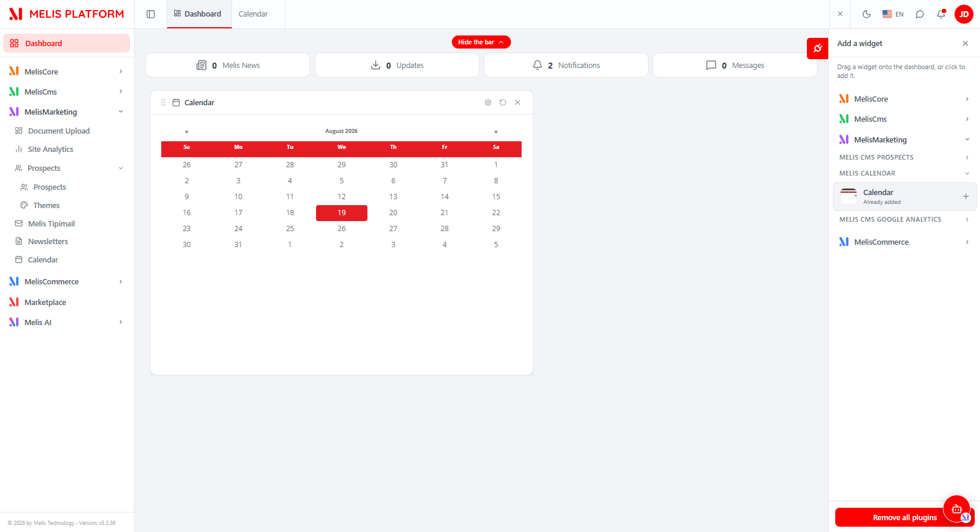Click Hide the bar button
This screenshot has height=532, width=980.
tap(481, 42)
